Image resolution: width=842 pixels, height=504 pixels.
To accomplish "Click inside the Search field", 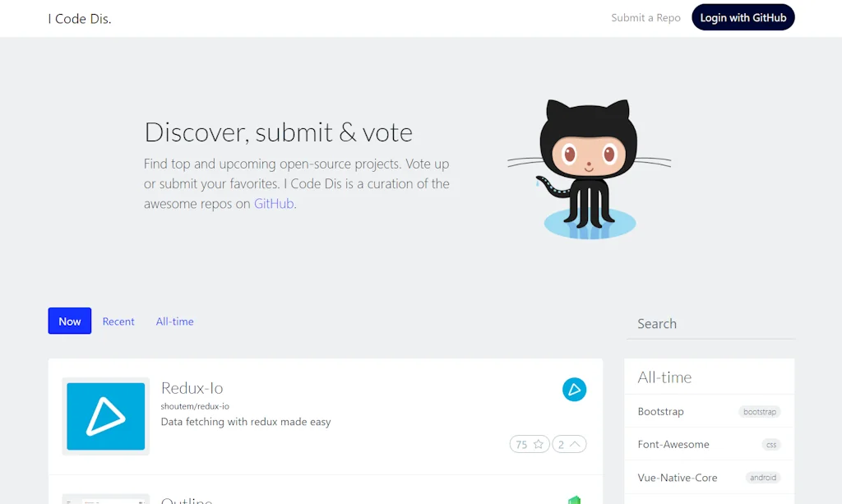I will point(711,324).
